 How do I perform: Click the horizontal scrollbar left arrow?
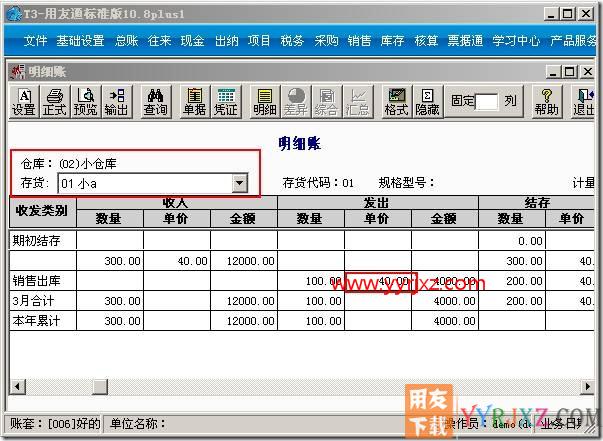click(x=17, y=386)
